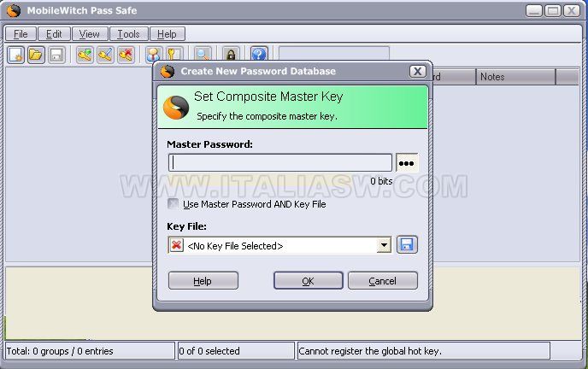Viewport: 588px width, 369px height.
Task: Click the Add entry key icon
Action: 85,55
